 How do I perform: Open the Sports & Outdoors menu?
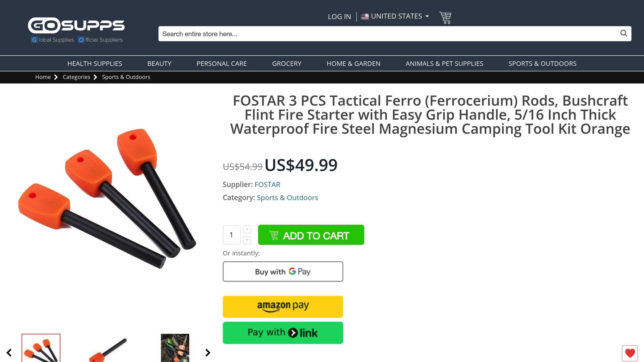pos(542,63)
